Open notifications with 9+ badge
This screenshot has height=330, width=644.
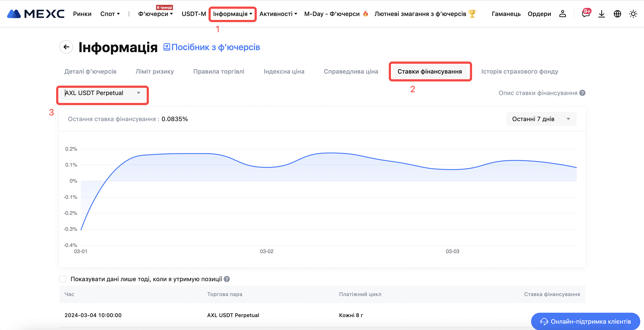point(585,14)
